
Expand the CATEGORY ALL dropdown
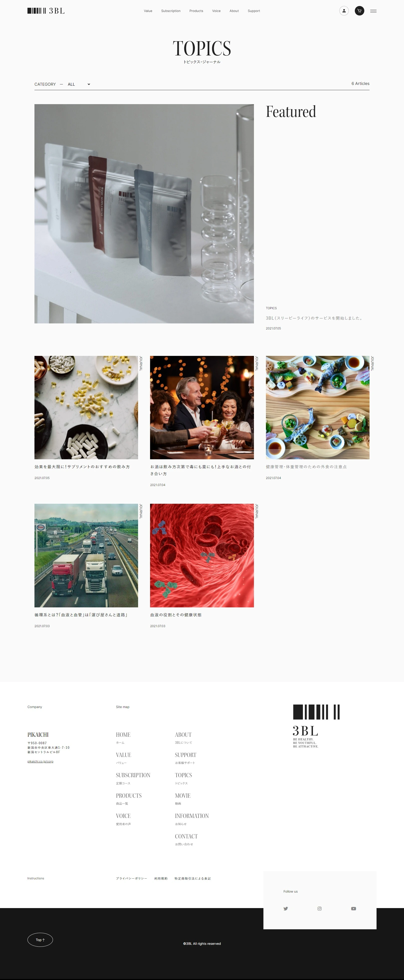tap(79, 84)
